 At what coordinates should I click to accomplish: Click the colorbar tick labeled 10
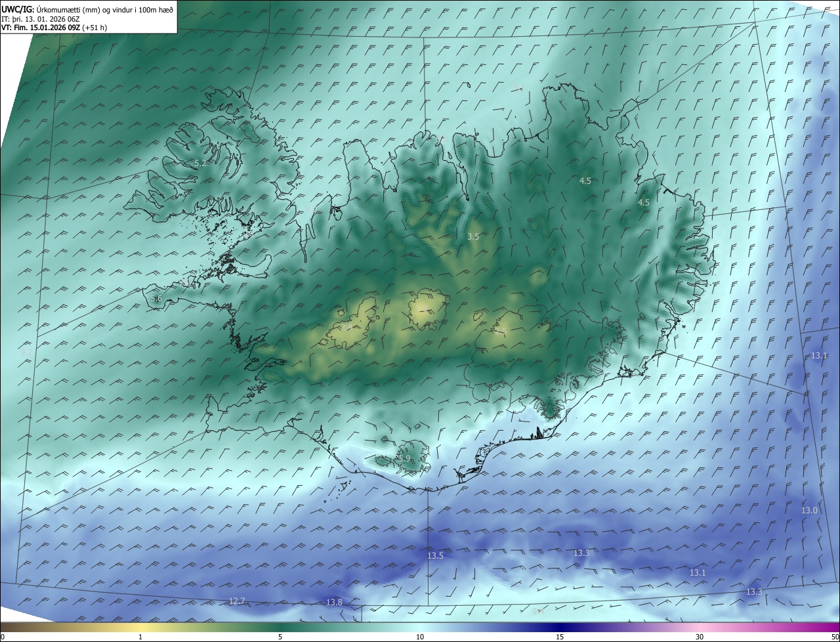click(x=420, y=637)
